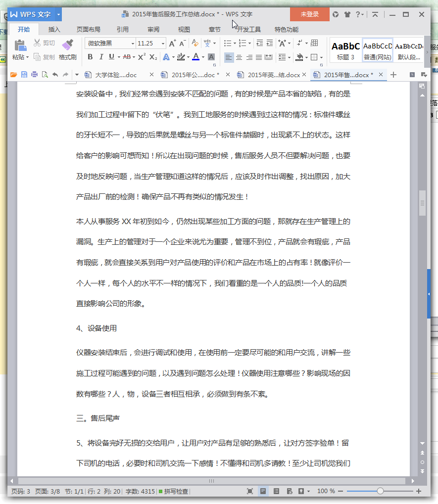Decrease font size with A- icon
The height and width of the screenshot is (504, 438).
pyautogui.click(x=182, y=43)
